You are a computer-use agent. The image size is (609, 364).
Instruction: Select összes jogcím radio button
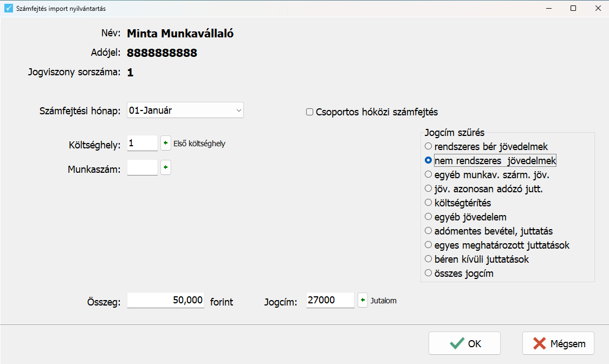[429, 273]
